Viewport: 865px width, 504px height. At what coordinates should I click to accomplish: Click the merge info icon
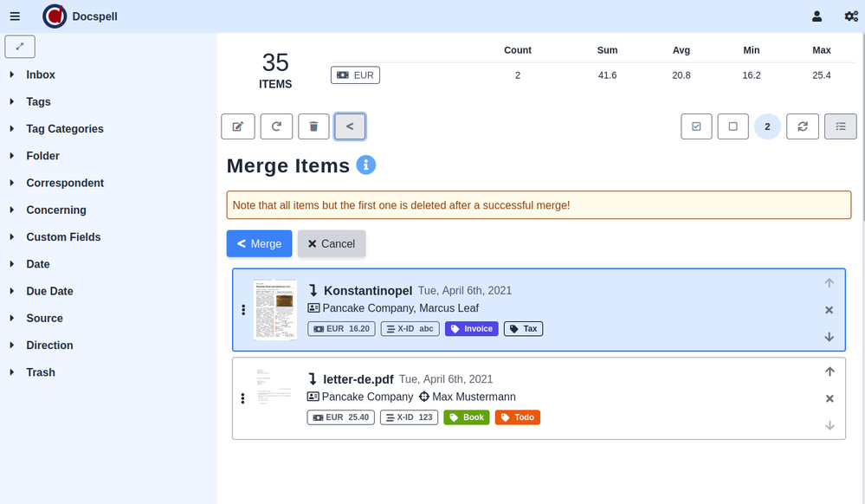(x=366, y=165)
